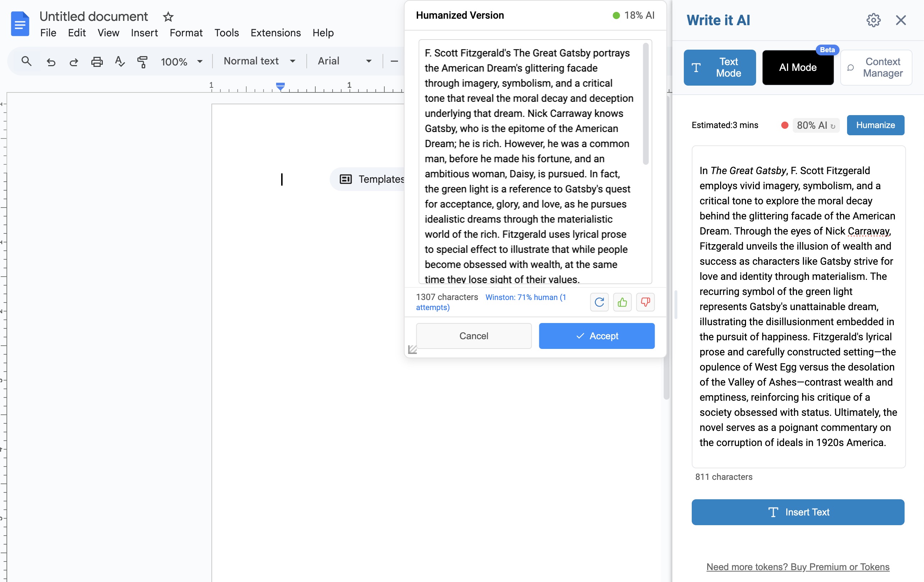Image resolution: width=924 pixels, height=582 pixels.
Task: Open the File menu
Action: click(x=48, y=33)
